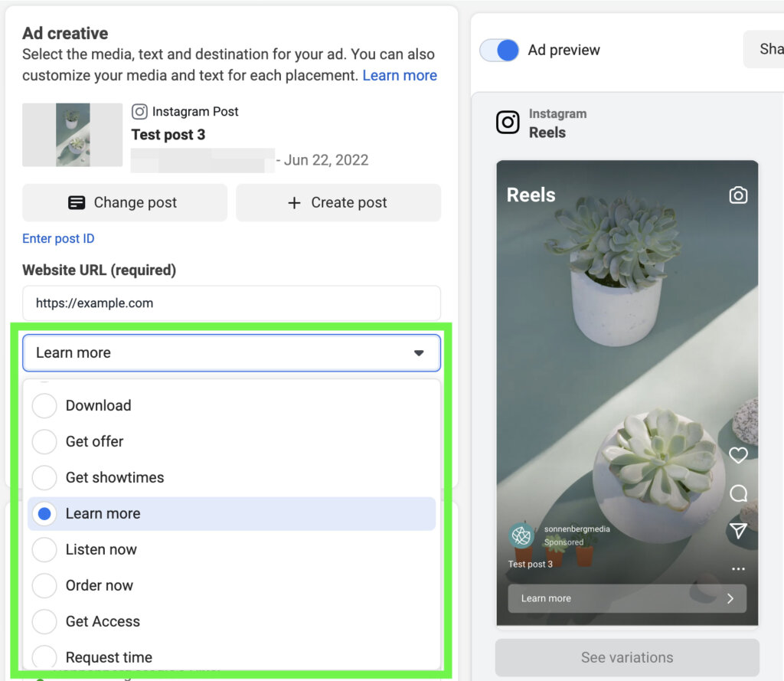Click the Instagram Post icon next to Test post 3
Image resolution: width=784 pixels, height=681 pixels.
pyautogui.click(x=140, y=112)
